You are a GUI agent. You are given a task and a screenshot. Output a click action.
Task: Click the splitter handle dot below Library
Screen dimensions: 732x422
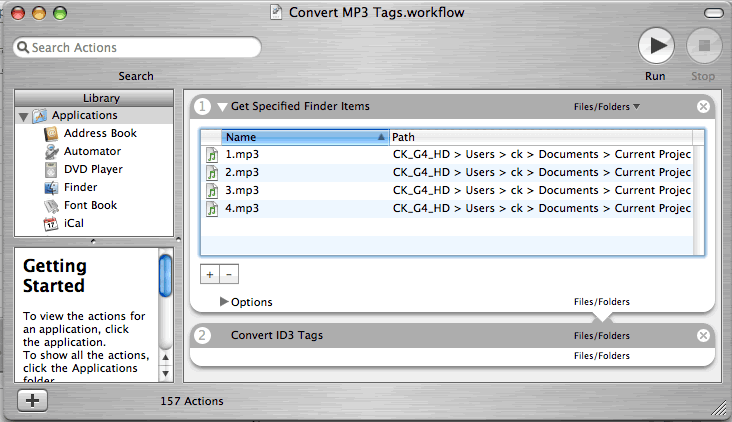tap(93, 241)
